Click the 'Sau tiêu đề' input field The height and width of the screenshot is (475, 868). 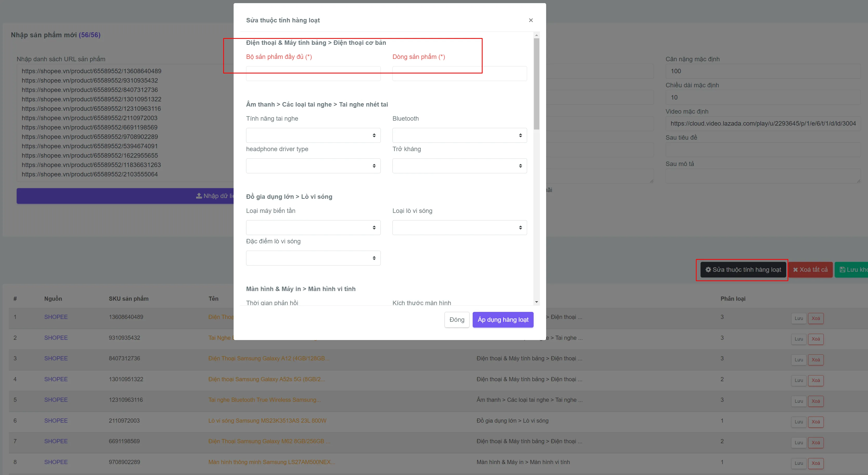coord(763,150)
